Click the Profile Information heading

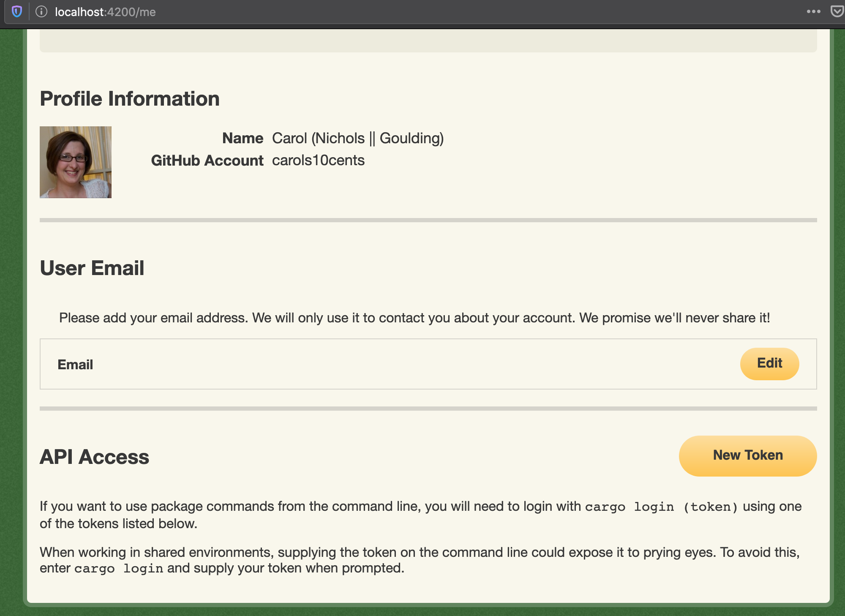(130, 99)
